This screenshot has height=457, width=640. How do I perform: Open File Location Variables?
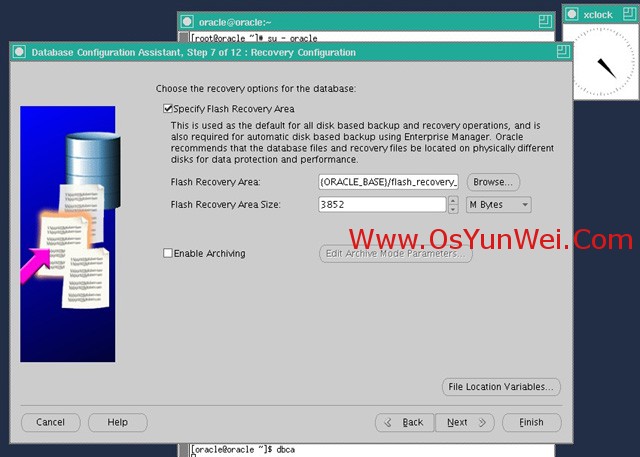click(501, 387)
